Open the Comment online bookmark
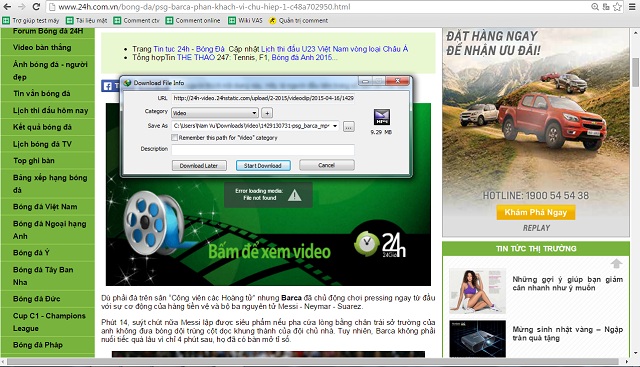 click(x=193, y=20)
